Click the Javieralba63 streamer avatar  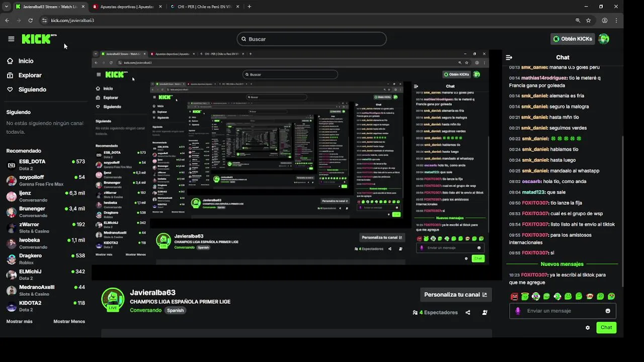point(113,300)
